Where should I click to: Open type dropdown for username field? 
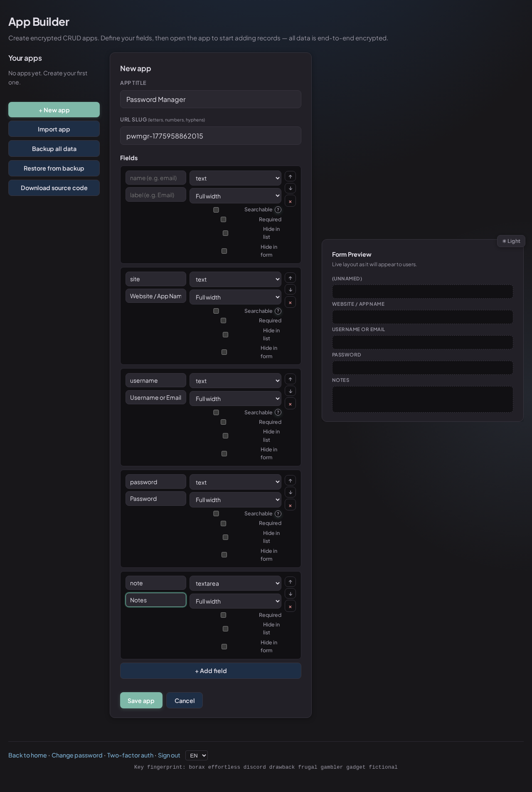tap(235, 381)
